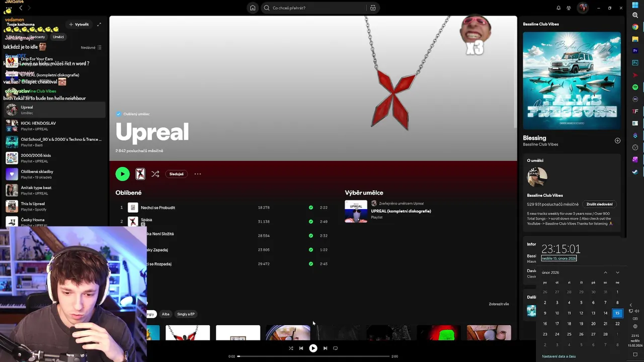Click the Sleduješ following button

177,174
